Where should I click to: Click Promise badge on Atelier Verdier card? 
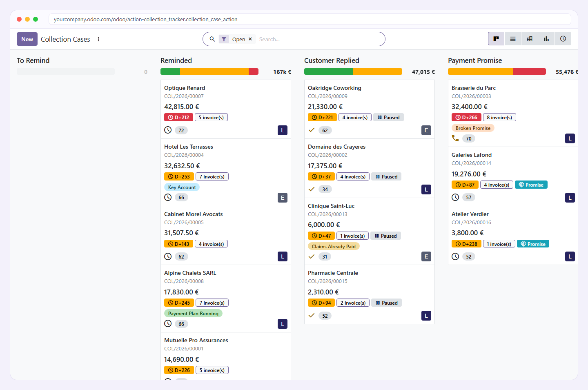point(533,244)
